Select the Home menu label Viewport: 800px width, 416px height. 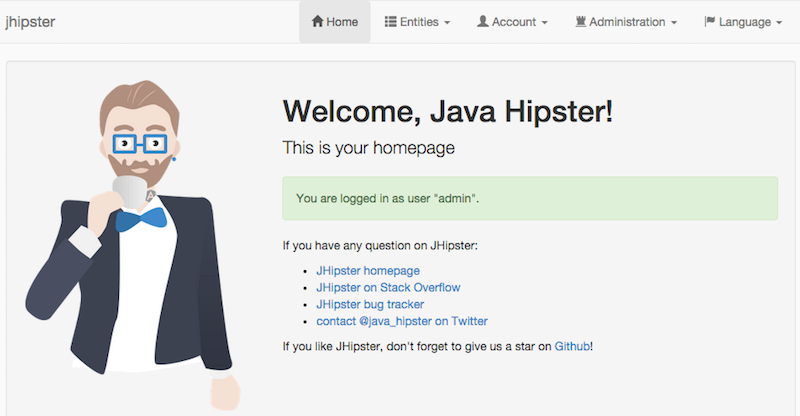342,22
